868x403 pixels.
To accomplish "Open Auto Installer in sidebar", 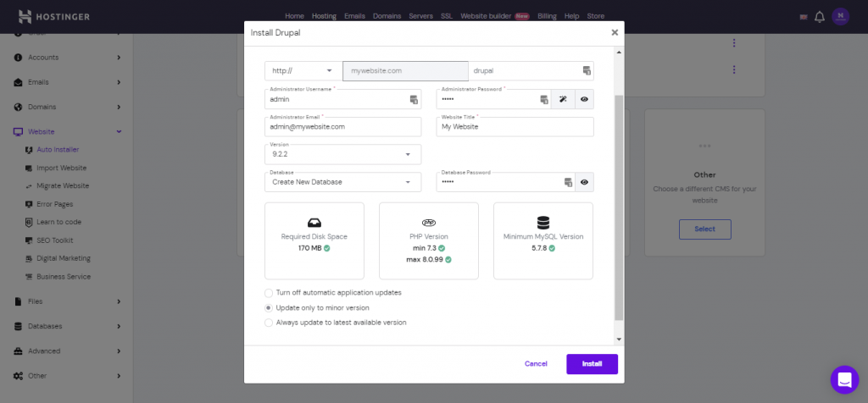I will click(58, 150).
